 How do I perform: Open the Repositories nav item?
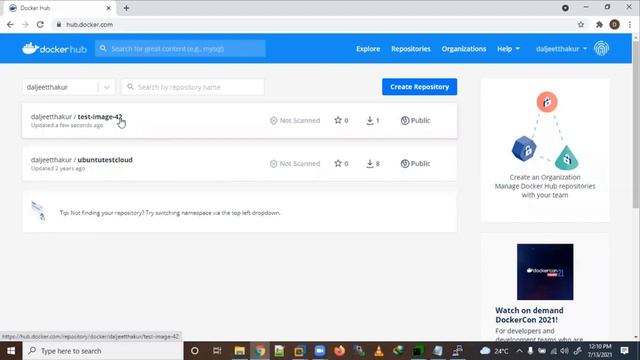point(411,49)
